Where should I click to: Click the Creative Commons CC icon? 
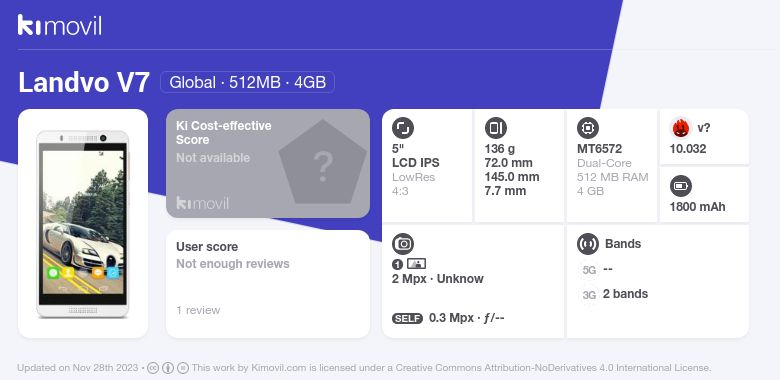153,368
